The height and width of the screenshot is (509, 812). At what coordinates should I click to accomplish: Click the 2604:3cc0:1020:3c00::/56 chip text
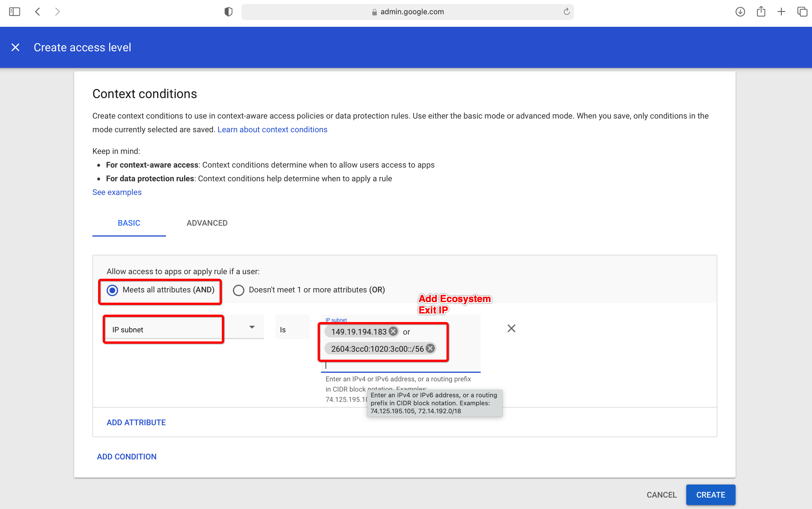(x=377, y=349)
